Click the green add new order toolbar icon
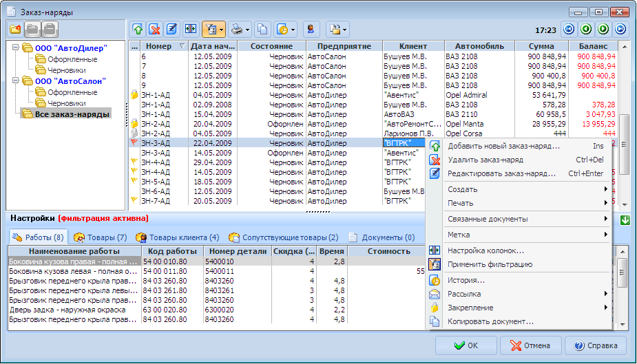 tap(138, 30)
